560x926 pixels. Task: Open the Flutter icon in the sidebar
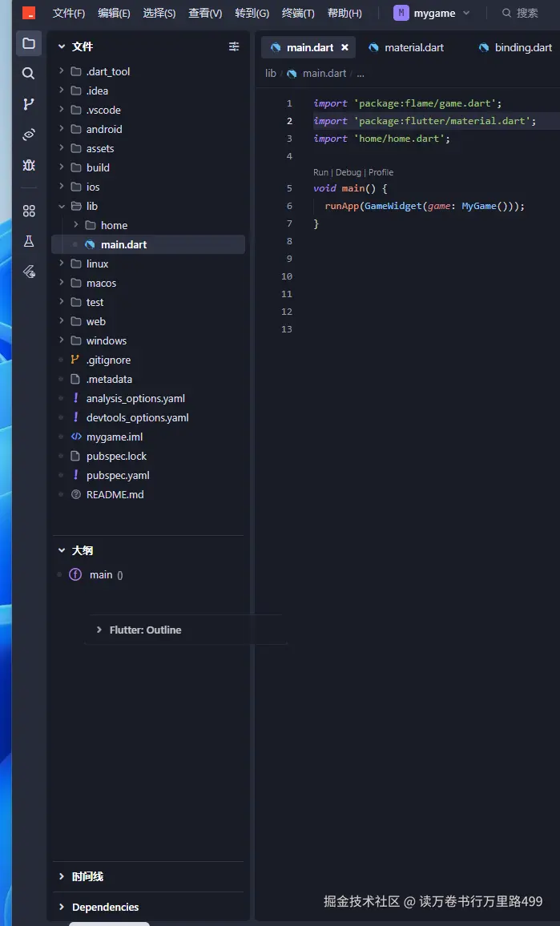tap(29, 272)
